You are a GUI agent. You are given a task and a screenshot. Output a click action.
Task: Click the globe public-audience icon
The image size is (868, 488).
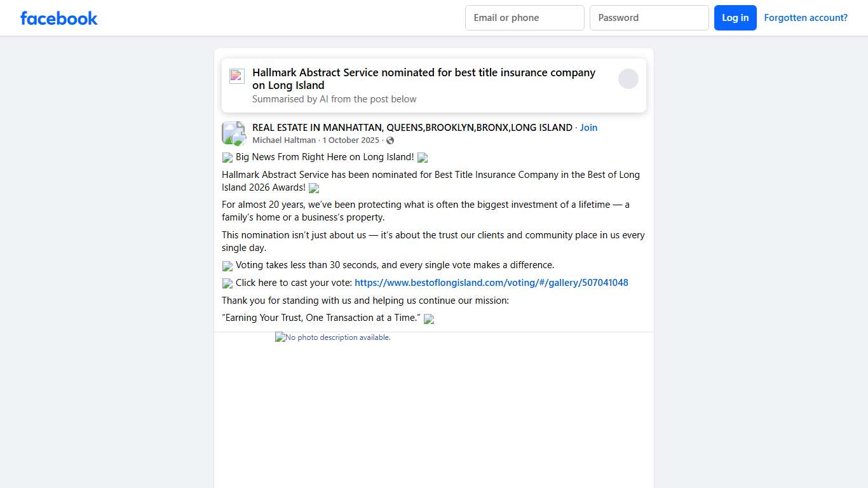[x=390, y=140]
